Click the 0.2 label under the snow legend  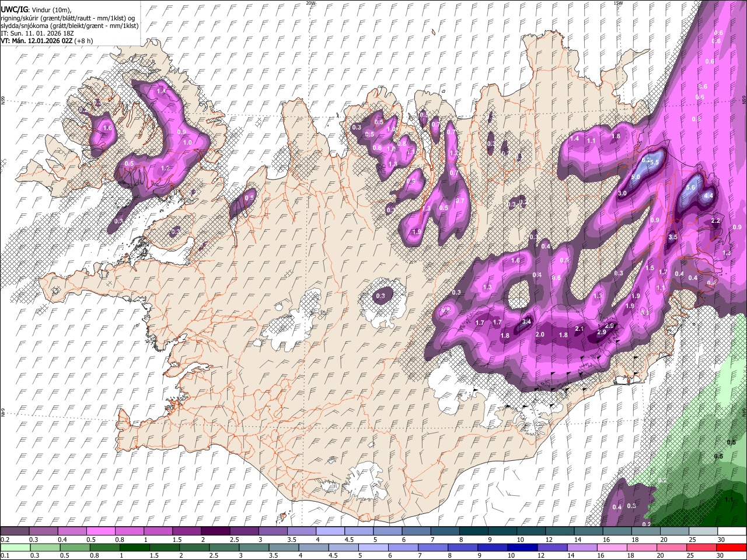[5, 540]
